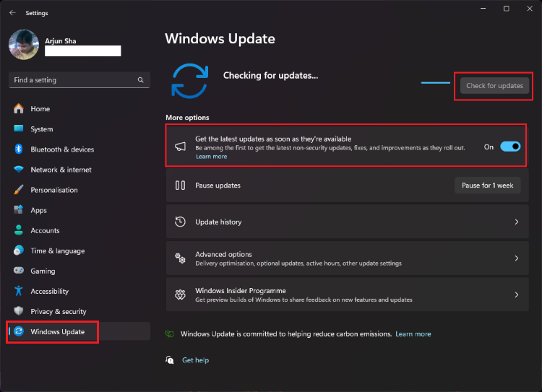This screenshot has height=392, width=542.
Task: Open Network & internet settings
Action: click(79, 170)
